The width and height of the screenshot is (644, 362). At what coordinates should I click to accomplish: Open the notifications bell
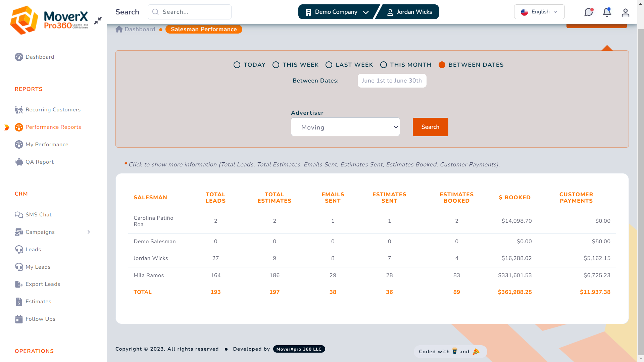(607, 12)
